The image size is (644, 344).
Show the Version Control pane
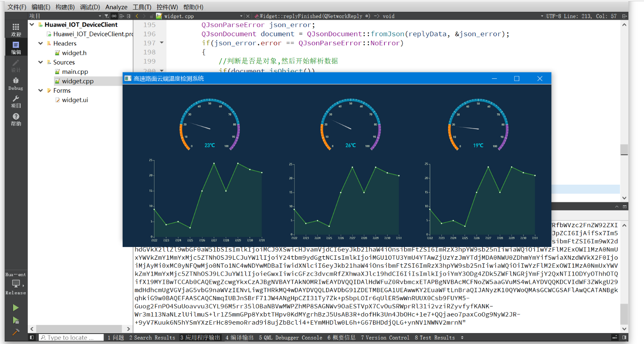pos(385,338)
